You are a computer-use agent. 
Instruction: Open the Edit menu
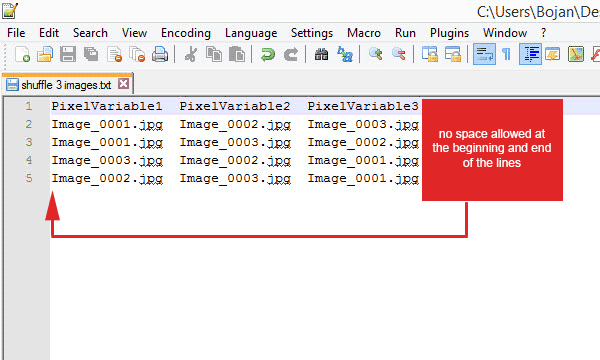point(49,33)
